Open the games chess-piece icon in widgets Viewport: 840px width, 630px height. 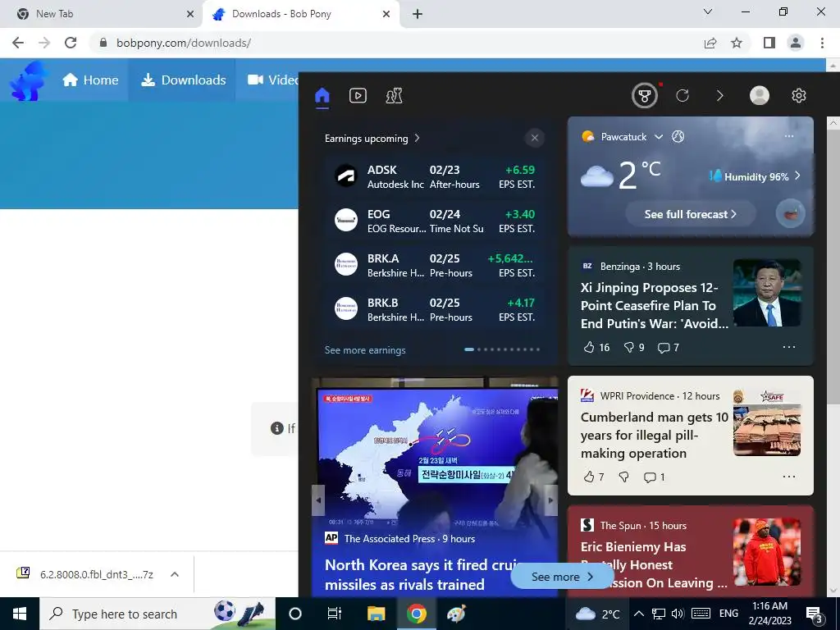click(x=394, y=96)
